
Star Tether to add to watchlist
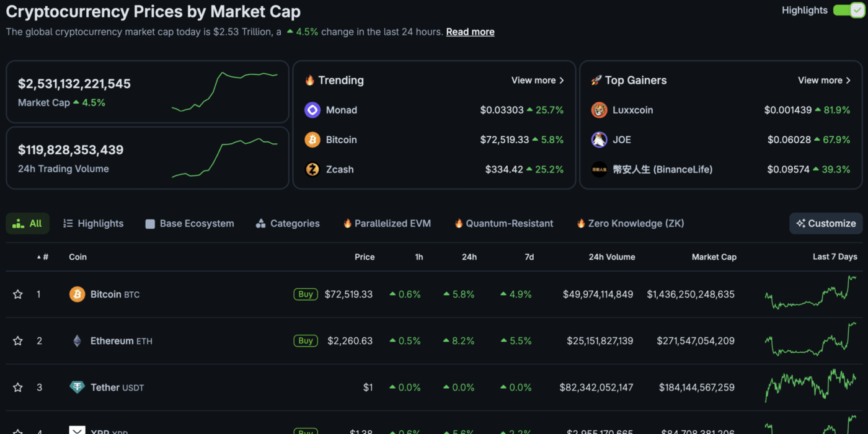18,387
